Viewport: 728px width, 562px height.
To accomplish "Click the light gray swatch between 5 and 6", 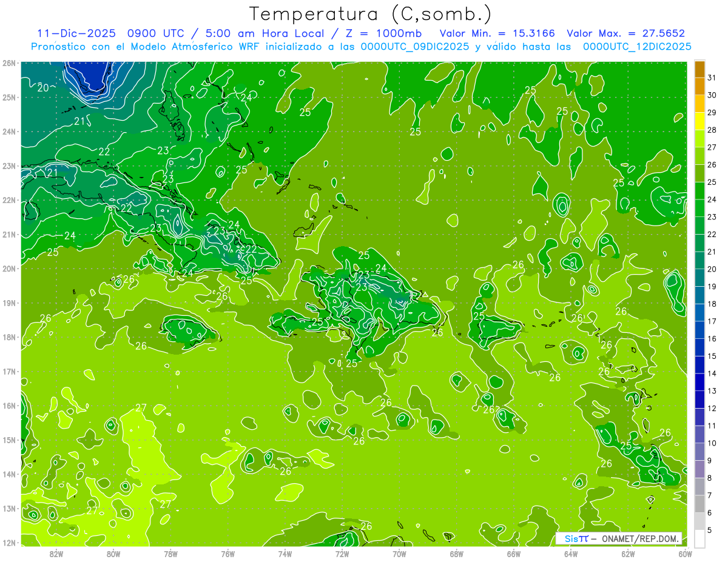I will coord(699,521).
